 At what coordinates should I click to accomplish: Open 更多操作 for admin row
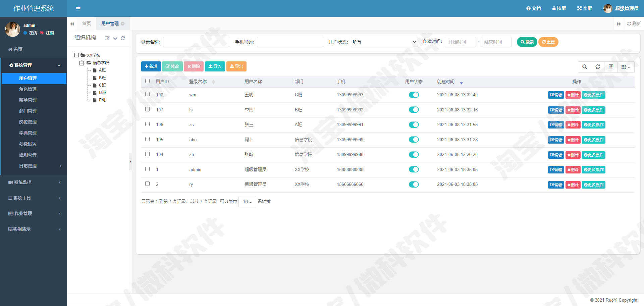pos(594,170)
